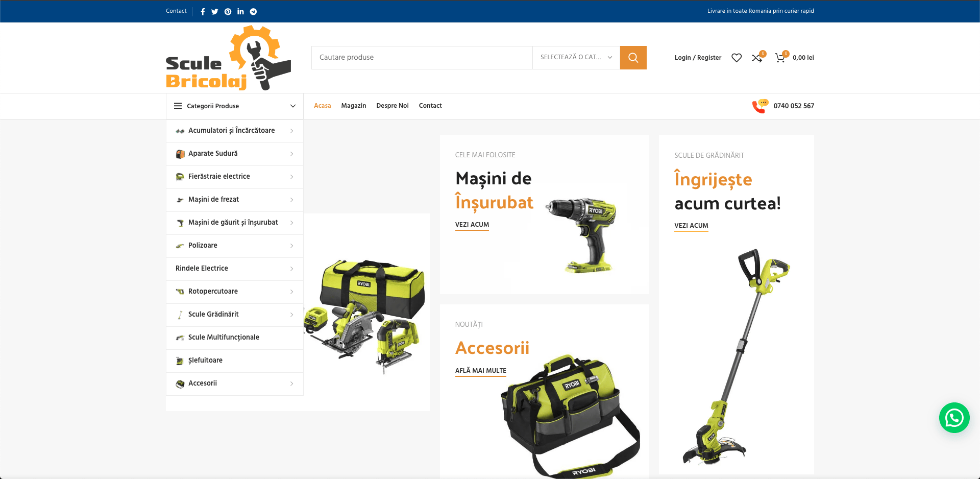Screen dimensions: 980x479
Task: Expand the Mașini de frezat submenu arrow
Action: coord(292,200)
